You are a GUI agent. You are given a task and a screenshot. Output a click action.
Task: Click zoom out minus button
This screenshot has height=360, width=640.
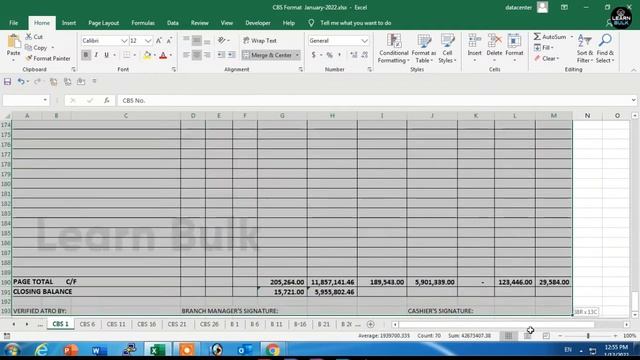click(560, 336)
